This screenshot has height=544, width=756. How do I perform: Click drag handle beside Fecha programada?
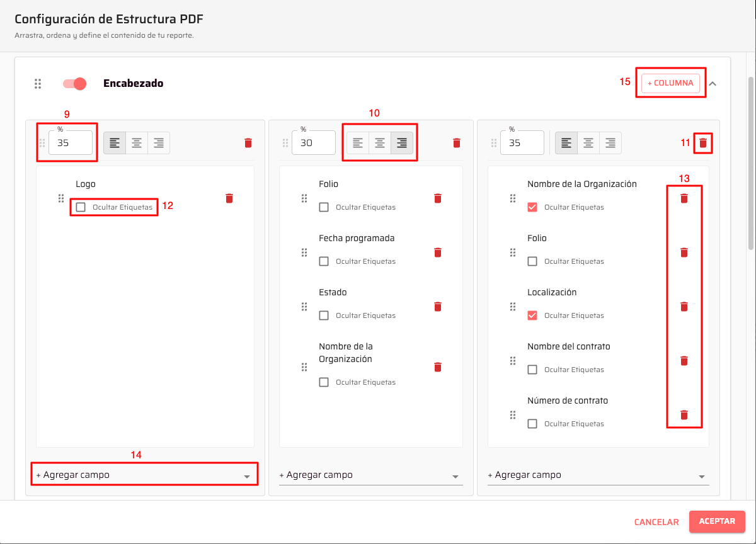pos(304,252)
